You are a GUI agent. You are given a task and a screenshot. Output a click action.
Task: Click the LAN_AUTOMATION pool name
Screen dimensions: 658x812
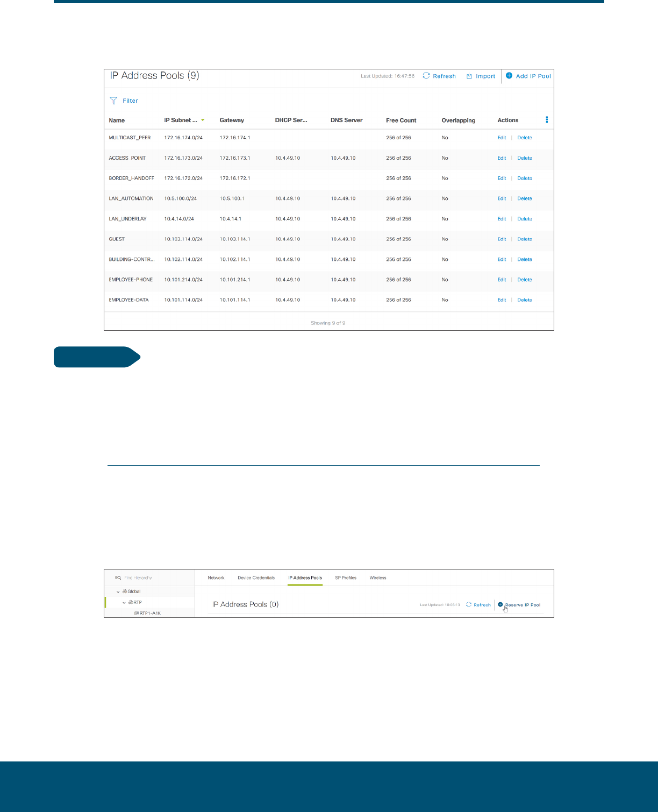click(x=131, y=198)
